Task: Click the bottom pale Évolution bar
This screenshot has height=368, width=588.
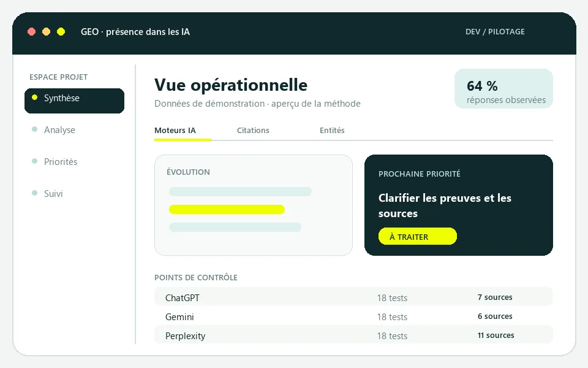Action: [x=235, y=227]
